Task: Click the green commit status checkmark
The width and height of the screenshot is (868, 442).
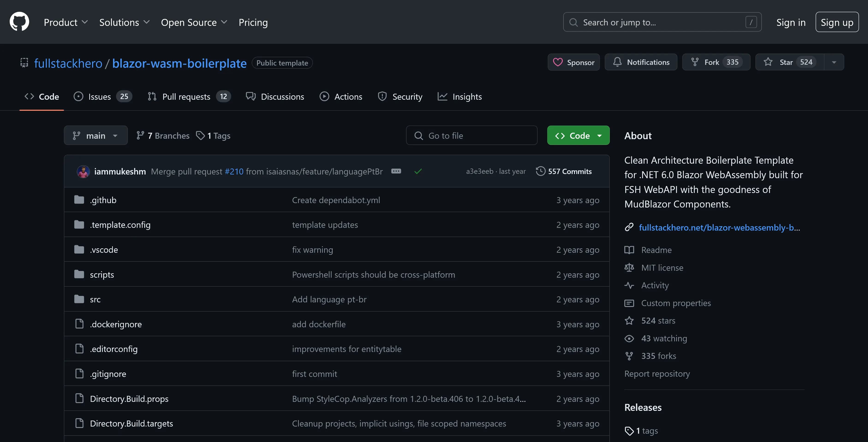Action: (x=418, y=171)
